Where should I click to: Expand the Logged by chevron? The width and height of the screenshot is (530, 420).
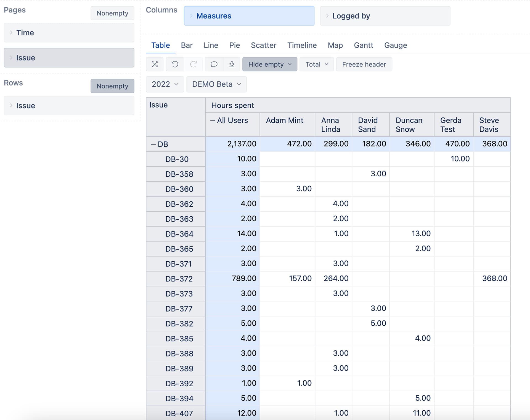[x=327, y=16]
